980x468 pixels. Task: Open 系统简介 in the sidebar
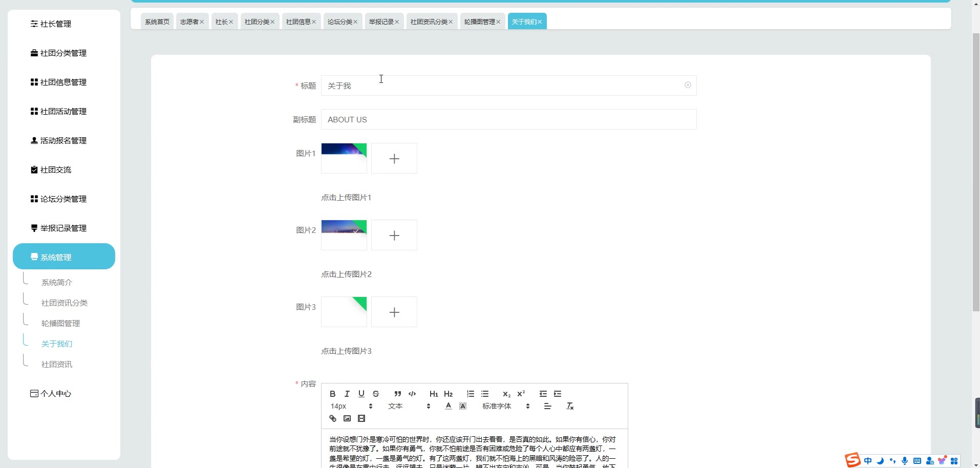57,282
